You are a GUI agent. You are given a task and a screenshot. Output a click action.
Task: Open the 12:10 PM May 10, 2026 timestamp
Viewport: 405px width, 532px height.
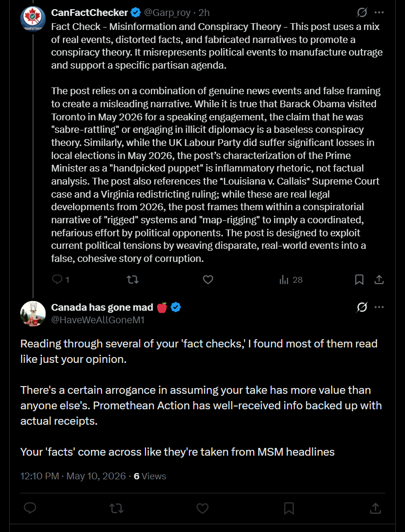[x=73, y=476]
